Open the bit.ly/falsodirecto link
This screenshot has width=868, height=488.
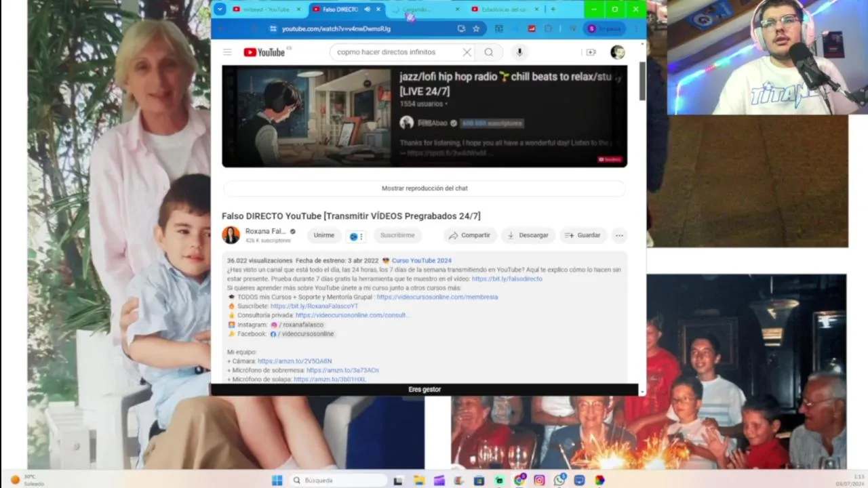click(x=507, y=279)
